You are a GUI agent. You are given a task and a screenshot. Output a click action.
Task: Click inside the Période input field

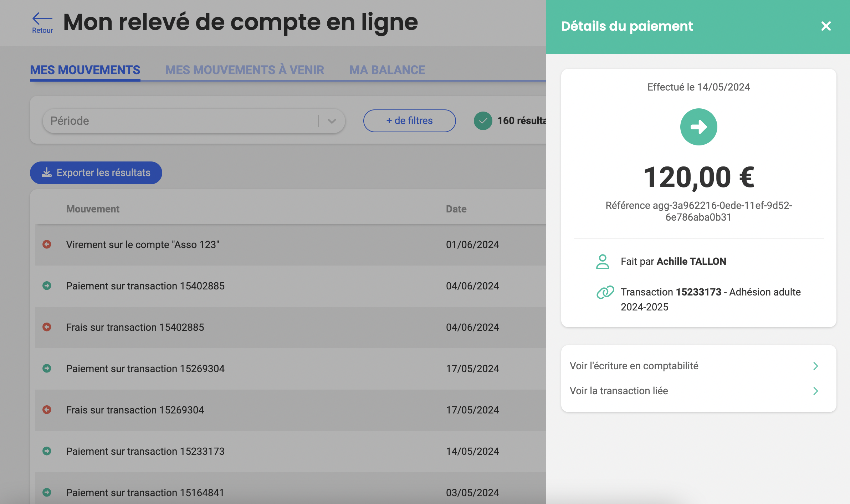coord(160,121)
